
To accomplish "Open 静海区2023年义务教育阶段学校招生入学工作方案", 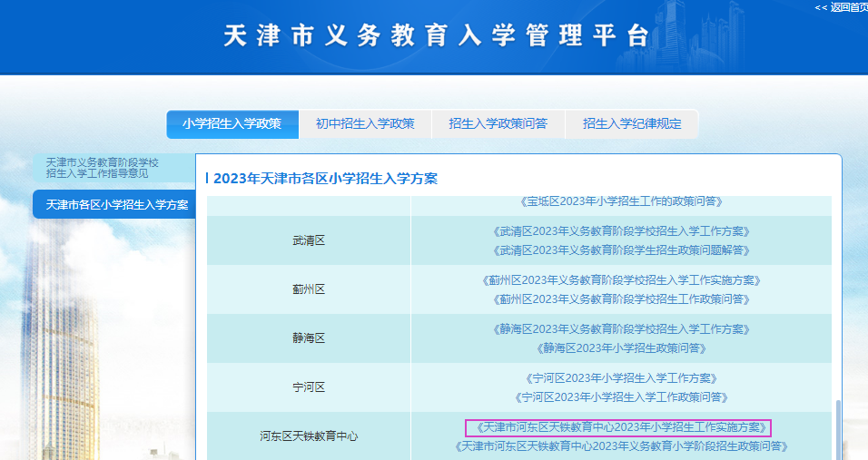I will point(621,329).
